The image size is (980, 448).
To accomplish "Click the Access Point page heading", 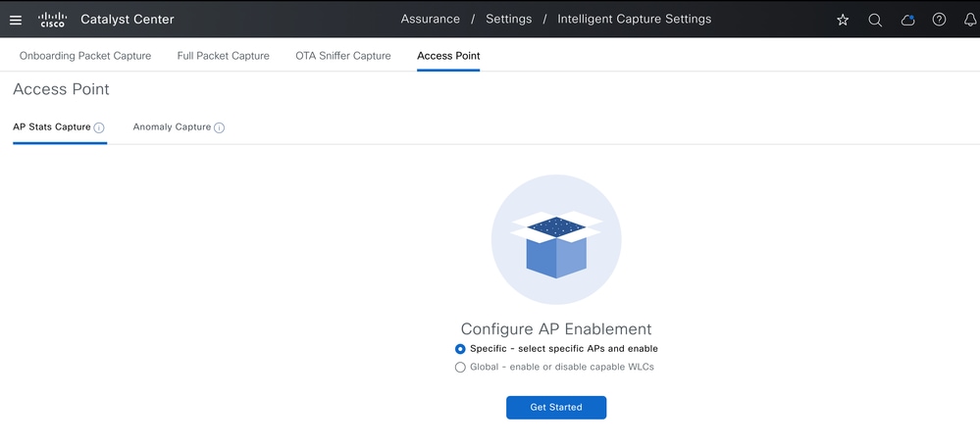I will [61, 89].
